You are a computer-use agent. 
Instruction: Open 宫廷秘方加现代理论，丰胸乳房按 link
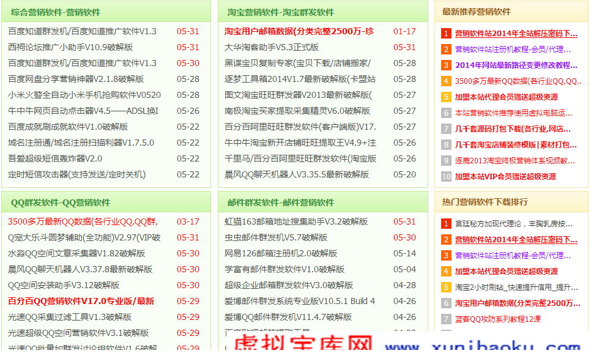pos(514,224)
